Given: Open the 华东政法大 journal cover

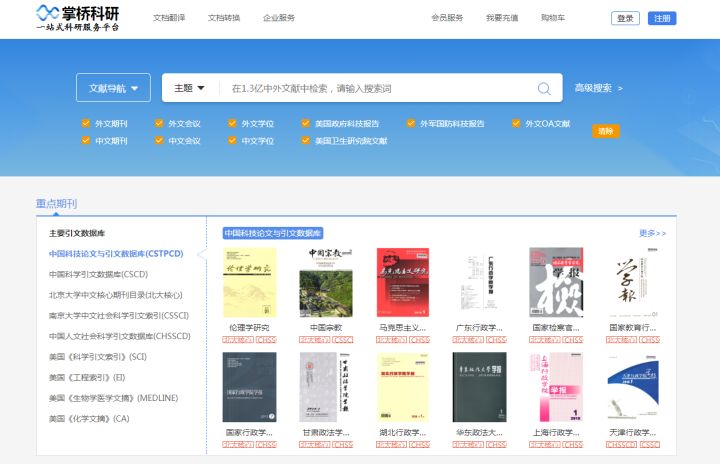Looking at the screenshot, I should click(x=479, y=387).
